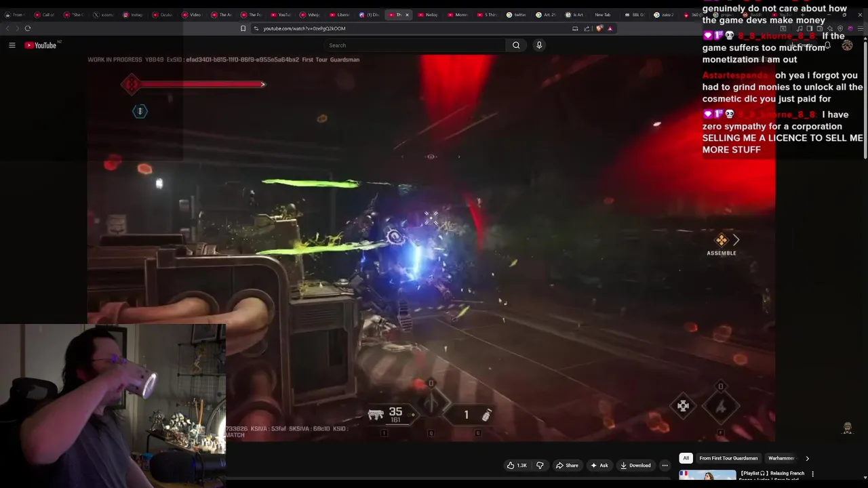This screenshot has height=488, width=868.
Task: Open the three-dot more actions menu
Action: click(665, 466)
